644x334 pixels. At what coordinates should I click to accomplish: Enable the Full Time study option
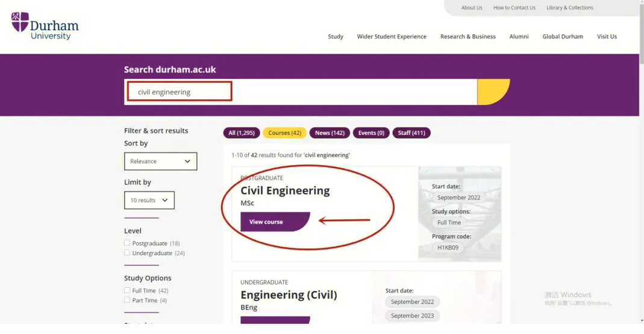(x=127, y=290)
